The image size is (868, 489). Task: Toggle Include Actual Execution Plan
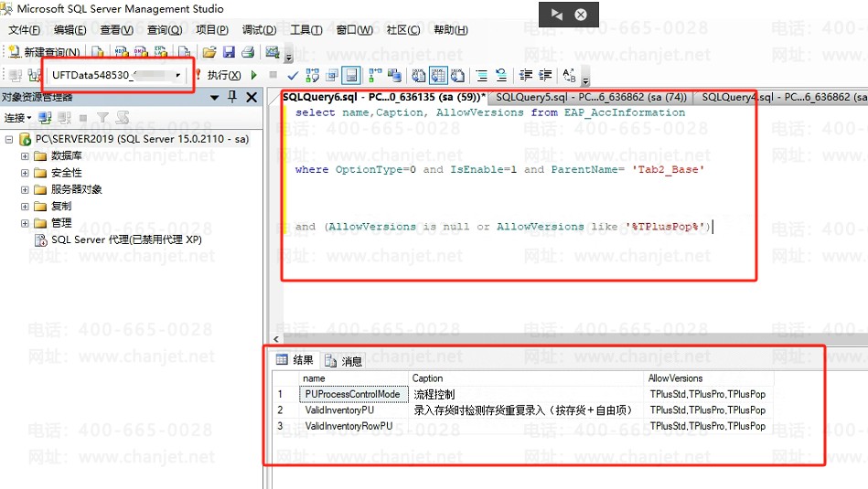(x=375, y=75)
